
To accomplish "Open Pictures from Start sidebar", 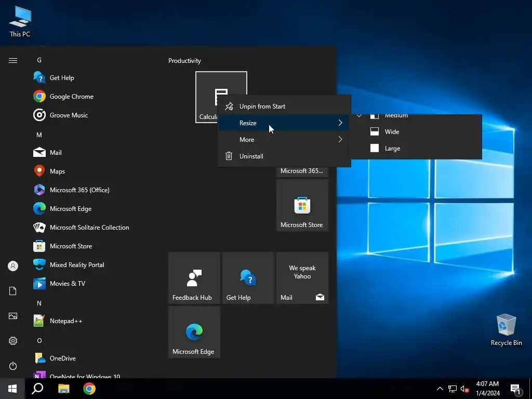I will (x=13, y=316).
